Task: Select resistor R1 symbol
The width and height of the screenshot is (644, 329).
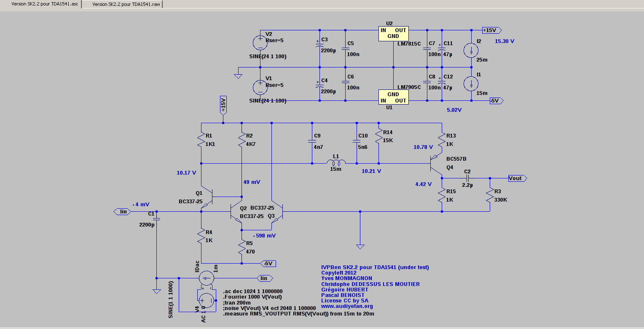Action: point(201,140)
